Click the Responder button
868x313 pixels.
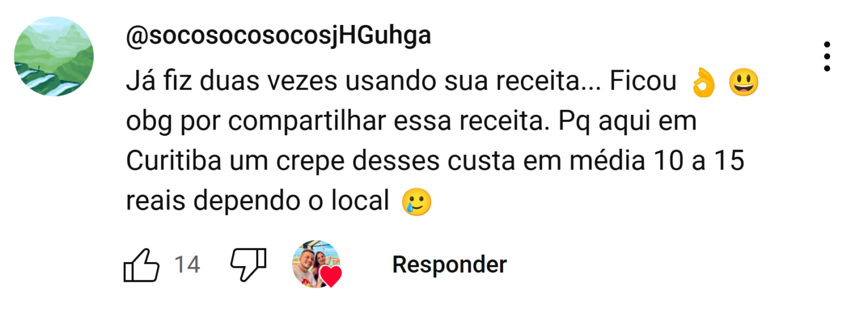click(449, 264)
